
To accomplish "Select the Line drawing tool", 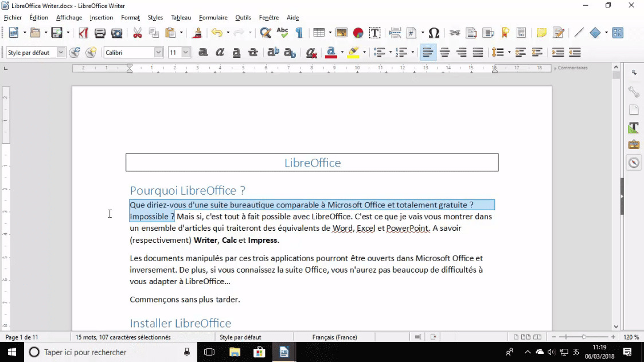I will tap(579, 33).
